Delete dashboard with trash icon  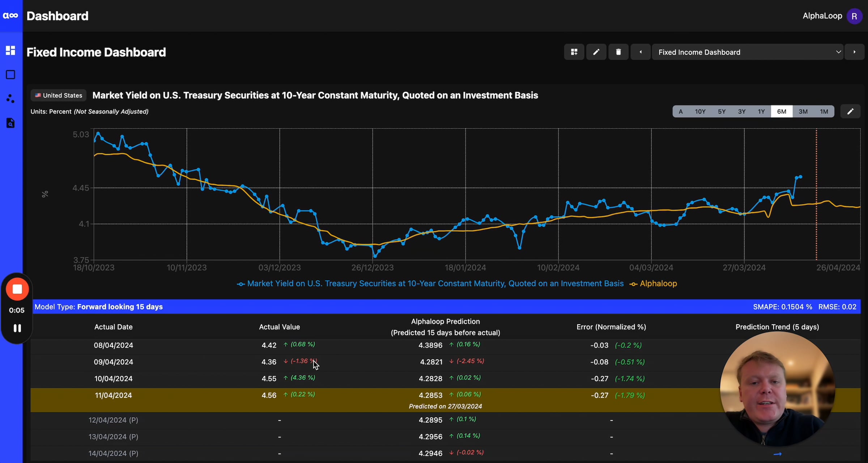point(618,52)
